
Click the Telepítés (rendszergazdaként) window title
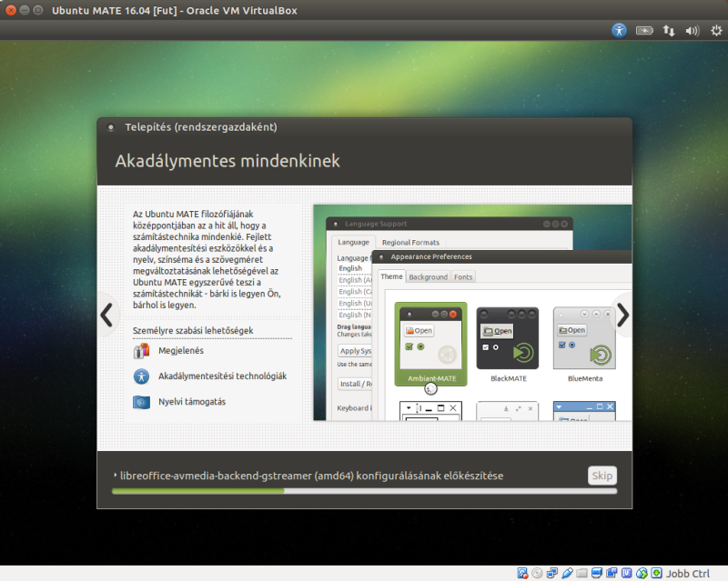pyautogui.click(x=200, y=127)
